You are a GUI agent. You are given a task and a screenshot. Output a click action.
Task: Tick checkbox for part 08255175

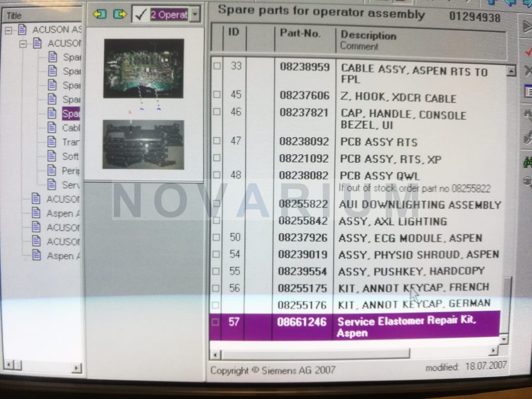tap(216, 288)
